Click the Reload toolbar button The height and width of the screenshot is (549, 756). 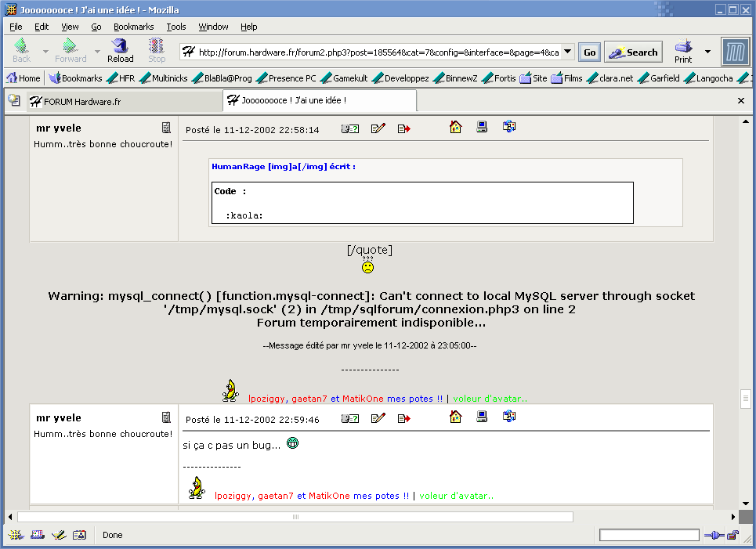click(x=120, y=51)
